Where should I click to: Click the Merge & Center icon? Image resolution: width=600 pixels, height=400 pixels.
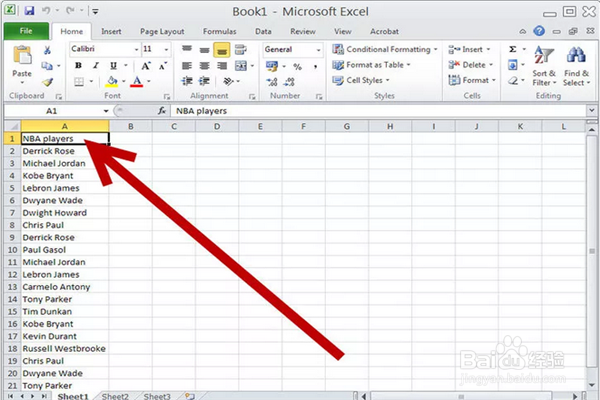pos(241,66)
